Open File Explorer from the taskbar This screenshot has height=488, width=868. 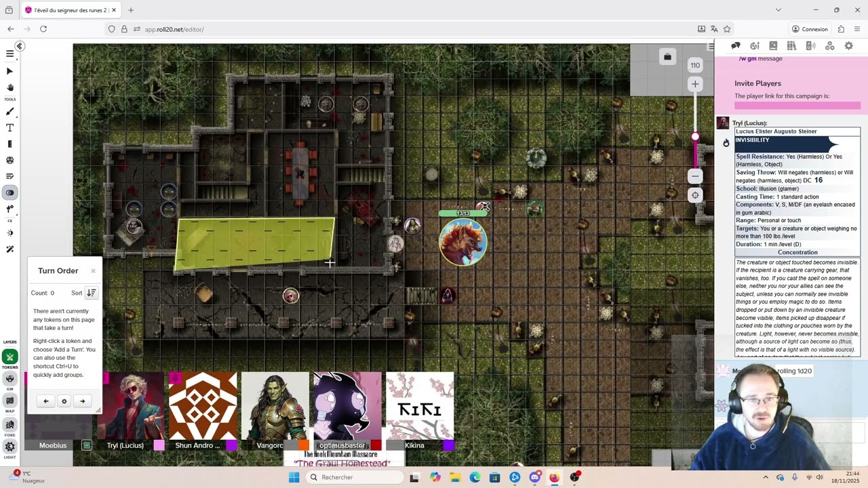tap(455, 477)
